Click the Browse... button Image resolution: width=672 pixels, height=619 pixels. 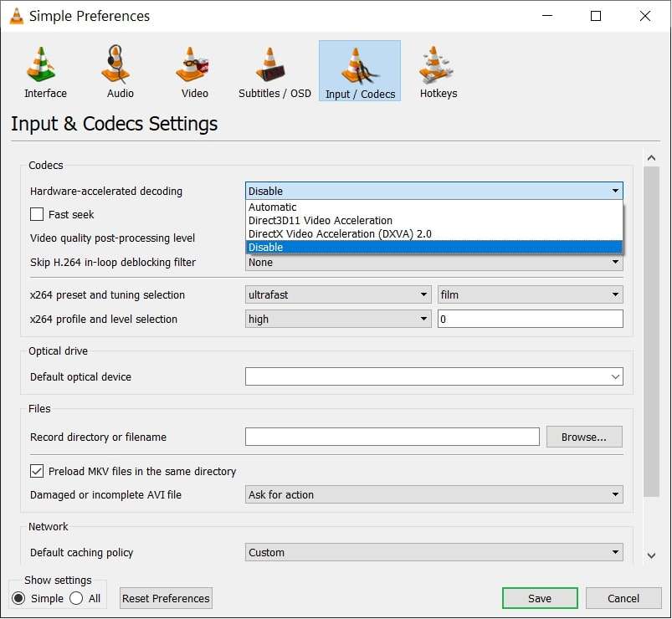pos(584,437)
